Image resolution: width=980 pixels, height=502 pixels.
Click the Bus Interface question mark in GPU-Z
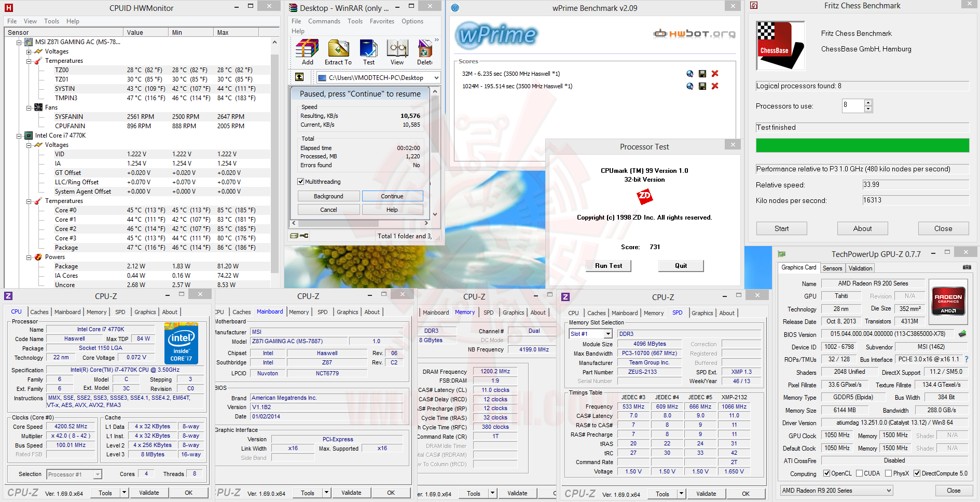click(967, 359)
